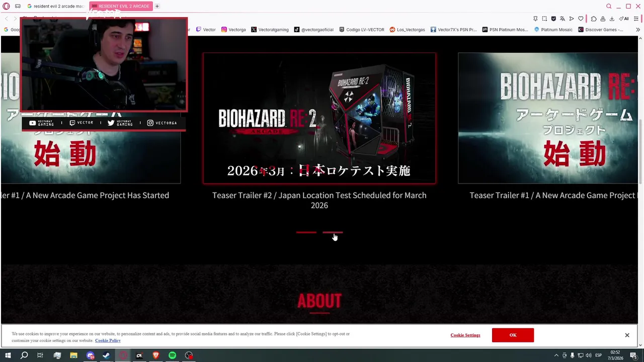Open the downloads icon
This screenshot has width=644, height=362.
tap(612, 19)
